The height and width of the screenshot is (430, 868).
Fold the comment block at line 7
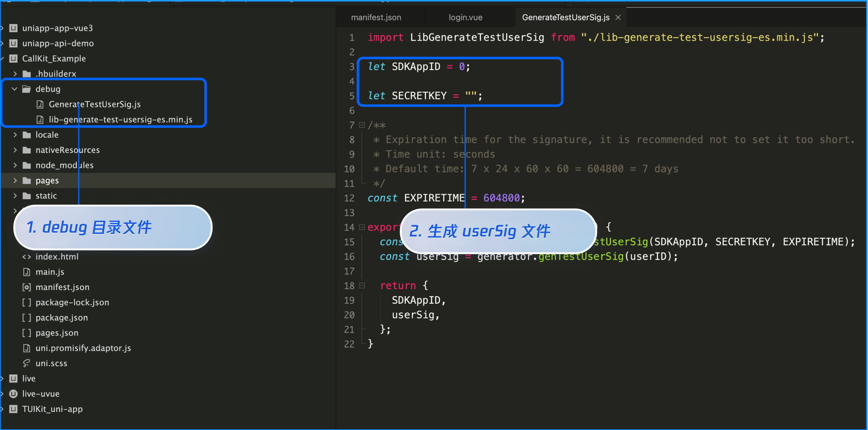tap(362, 125)
